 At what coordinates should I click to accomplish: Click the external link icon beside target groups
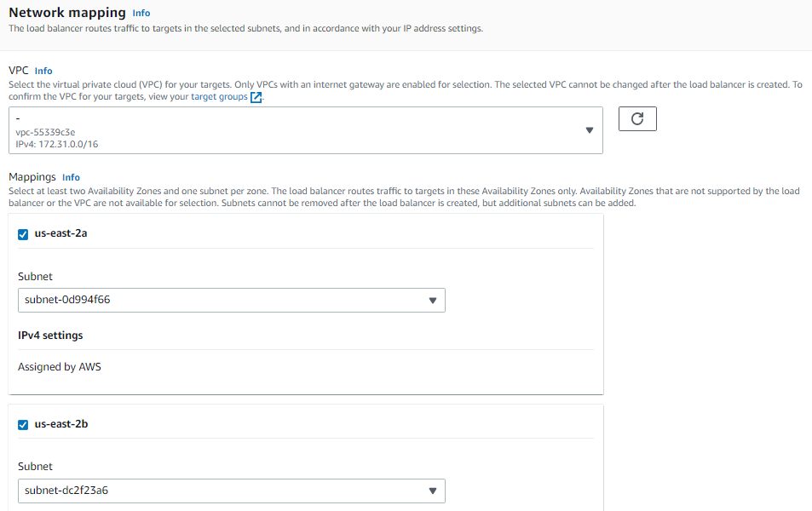tap(256, 97)
